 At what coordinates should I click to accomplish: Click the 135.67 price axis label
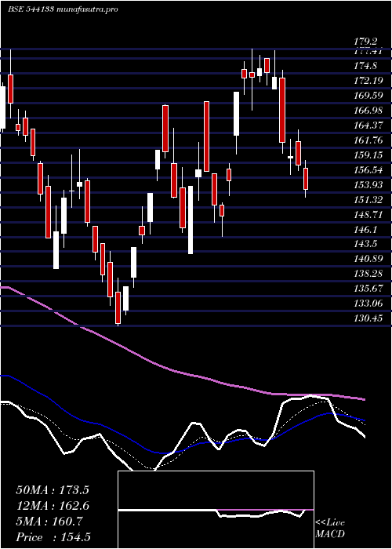point(368,289)
